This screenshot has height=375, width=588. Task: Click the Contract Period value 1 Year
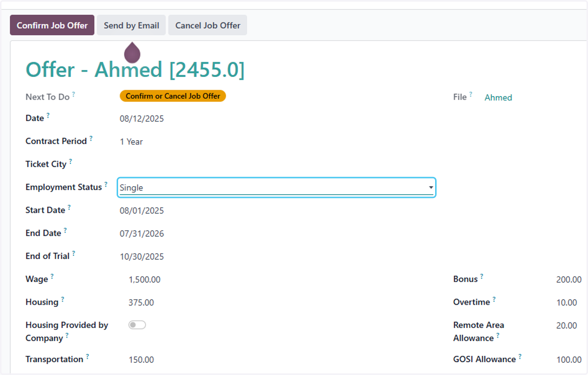[x=131, y=142]
